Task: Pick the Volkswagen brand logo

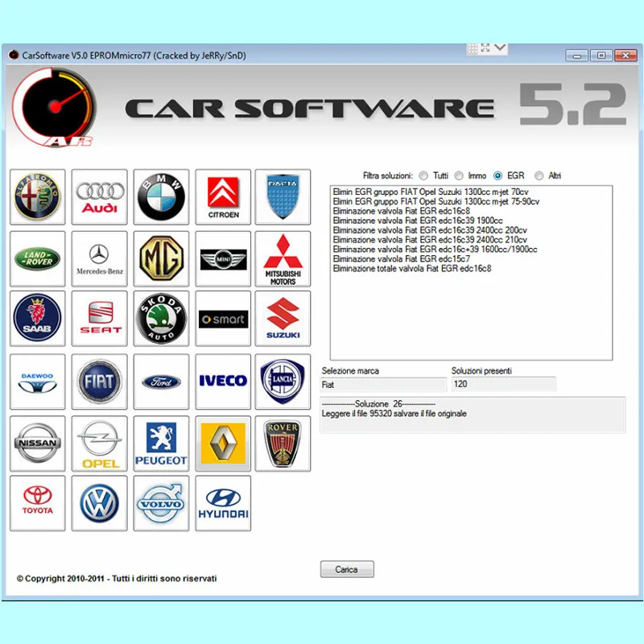Action: click(x=99, y=503)
